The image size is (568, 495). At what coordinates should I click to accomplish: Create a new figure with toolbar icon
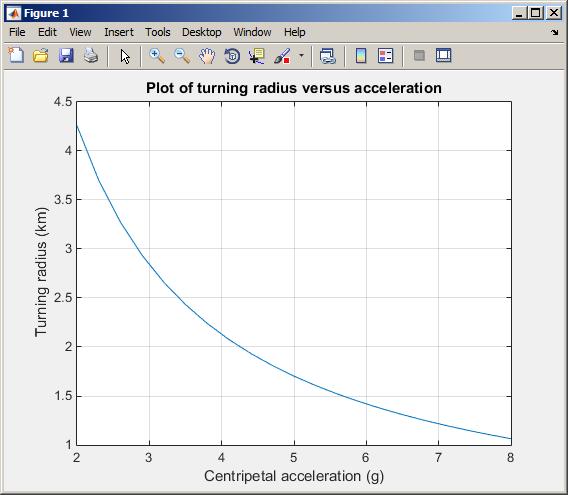[x=16, y=56]
